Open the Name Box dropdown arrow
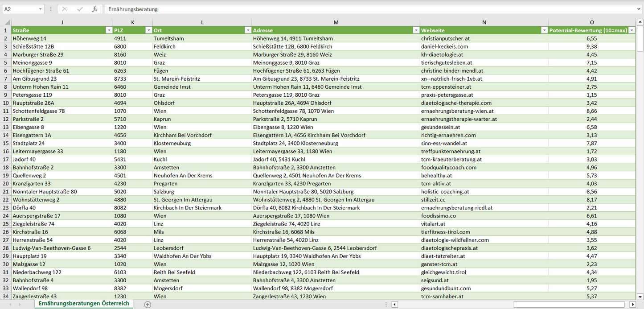 [x=40, y=9]
